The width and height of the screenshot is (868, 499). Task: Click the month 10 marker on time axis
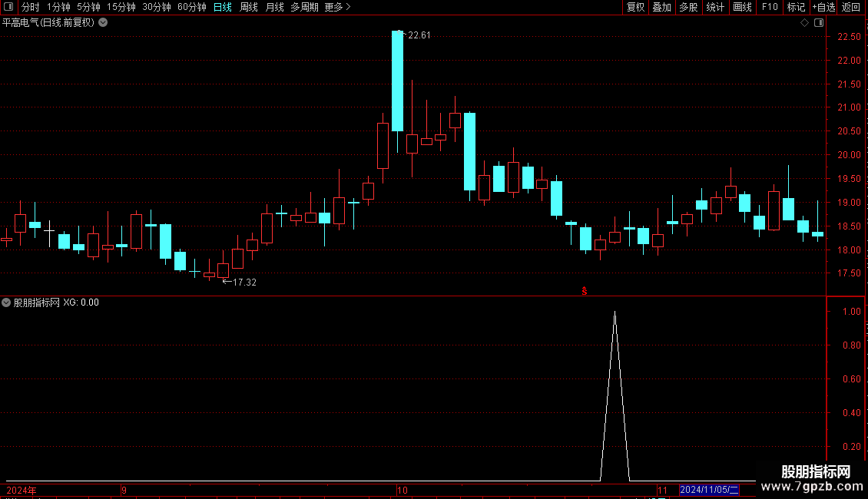(x=403, y=490)
